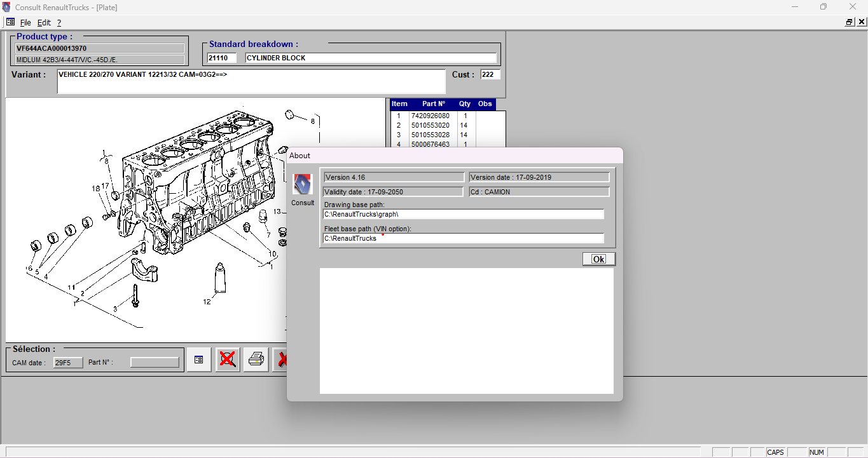Click the breakdown code 21110 field
This screenshot has height=458, width=868.
tap(222, 58)
